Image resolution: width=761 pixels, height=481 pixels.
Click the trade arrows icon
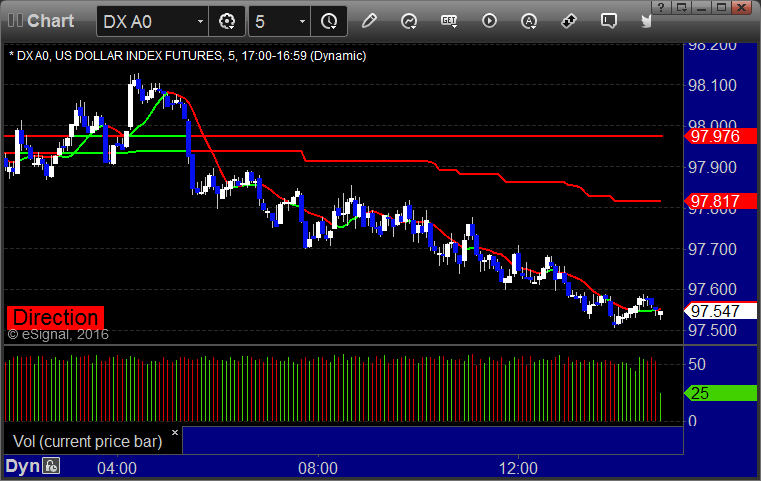click(569, 21)
